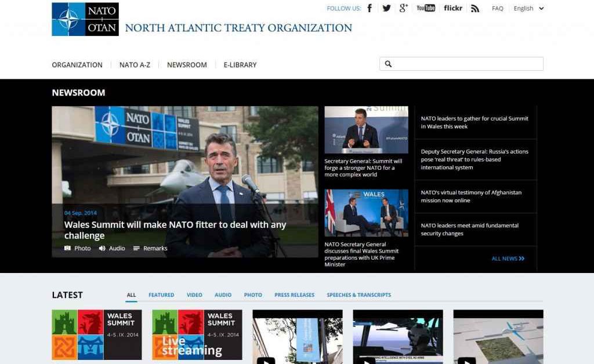
Task: Subscribe via the RSS feed icon
Action: (475, 8)
